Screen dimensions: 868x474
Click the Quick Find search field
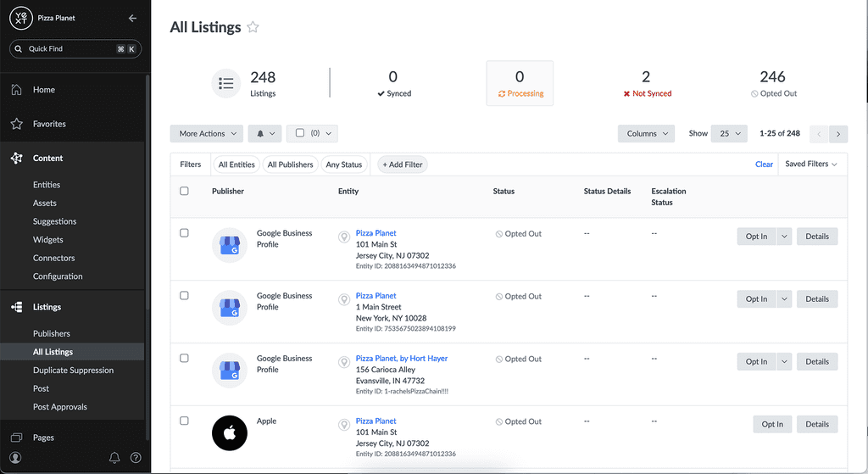75,48
